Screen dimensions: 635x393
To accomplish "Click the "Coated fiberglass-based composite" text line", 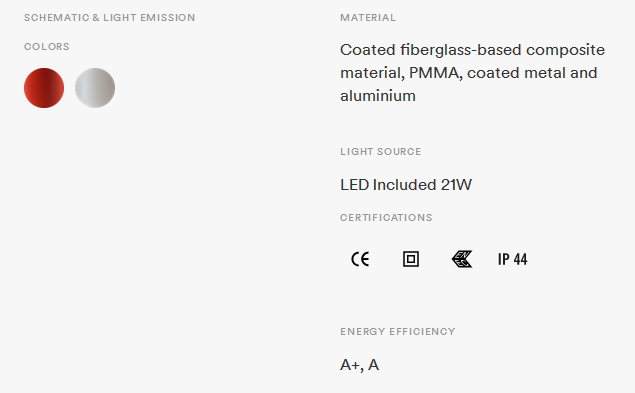I will click(x=472, y=50).
